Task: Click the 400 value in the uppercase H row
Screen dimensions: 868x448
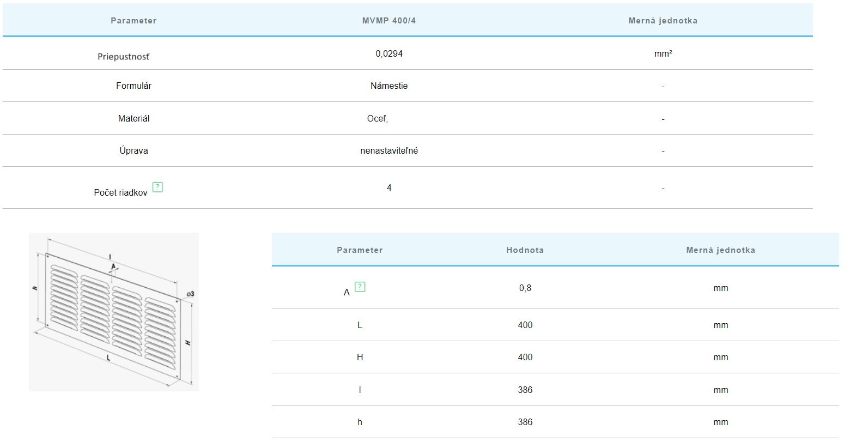Action: [525, 358]
